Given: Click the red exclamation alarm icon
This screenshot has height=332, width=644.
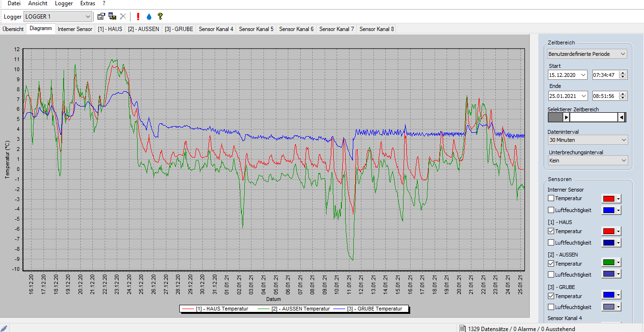Looking at the screenshot, I should (x=138, y=16).
